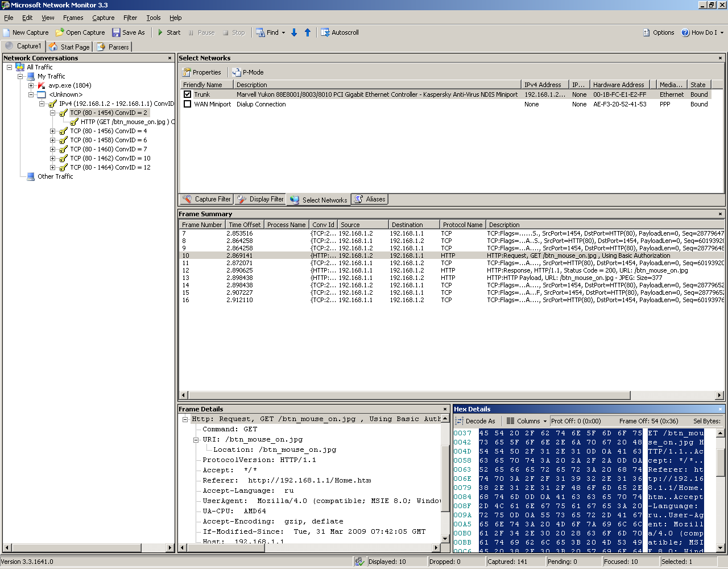Screen dimensions: 728x569
Task: Select avp.exe (1804) process icon
Action: (42, 85)
